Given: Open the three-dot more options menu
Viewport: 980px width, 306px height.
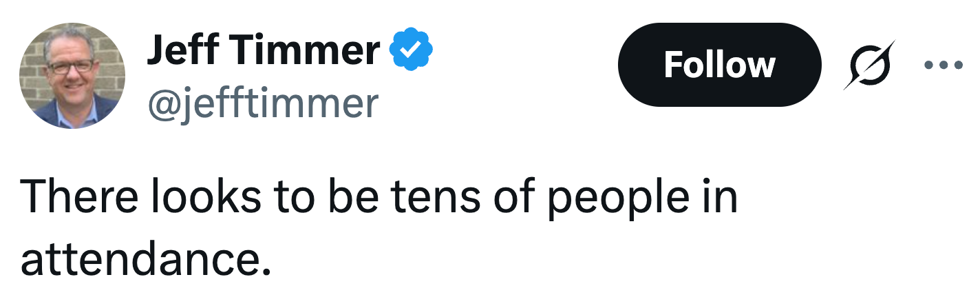Looking at the screenshot, I should click(945, 65).
